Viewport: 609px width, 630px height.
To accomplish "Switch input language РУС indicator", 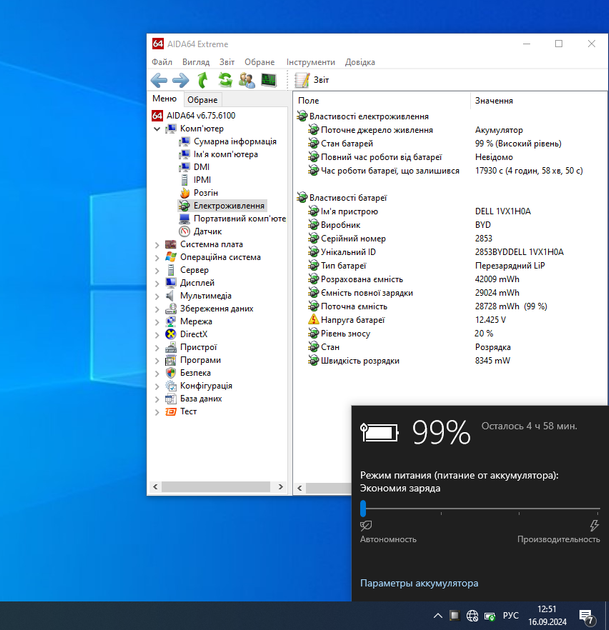I will pos(511,616).
